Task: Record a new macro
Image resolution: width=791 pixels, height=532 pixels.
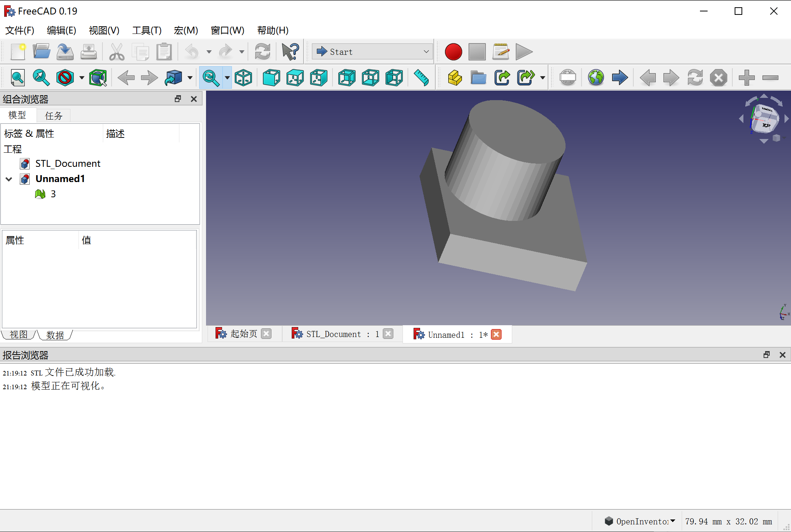Action: [453, 52]
